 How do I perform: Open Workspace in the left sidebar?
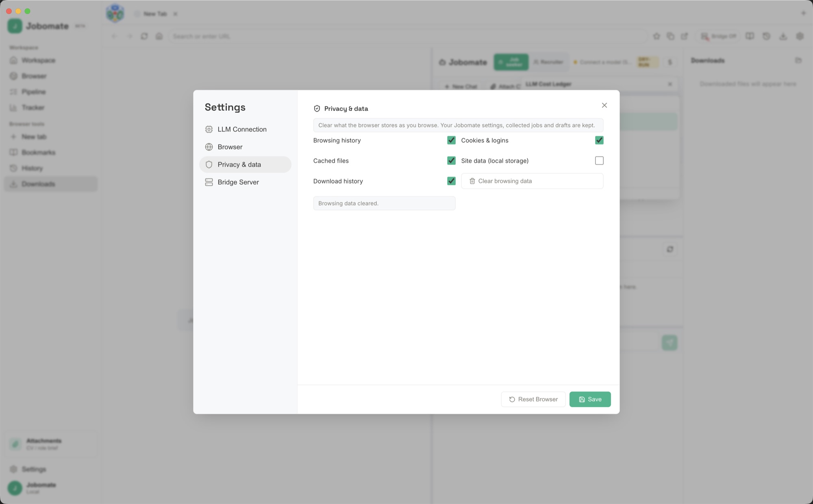point(51,60)
